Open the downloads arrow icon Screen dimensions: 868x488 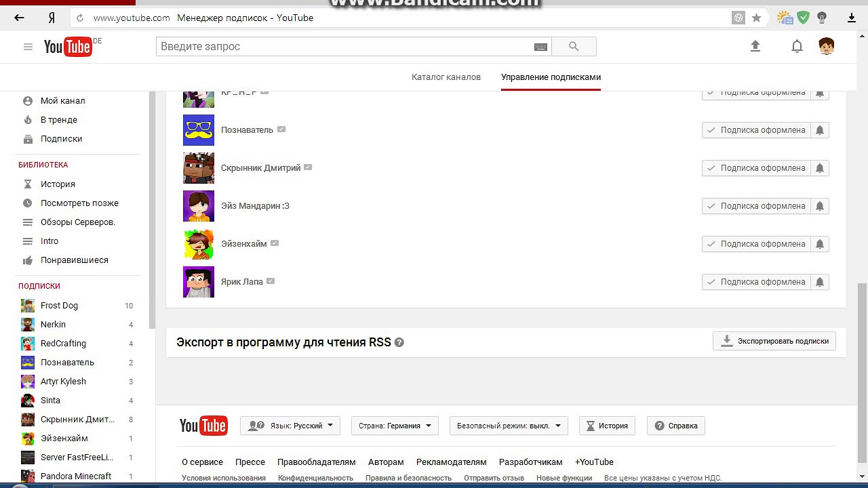(852, 18)
